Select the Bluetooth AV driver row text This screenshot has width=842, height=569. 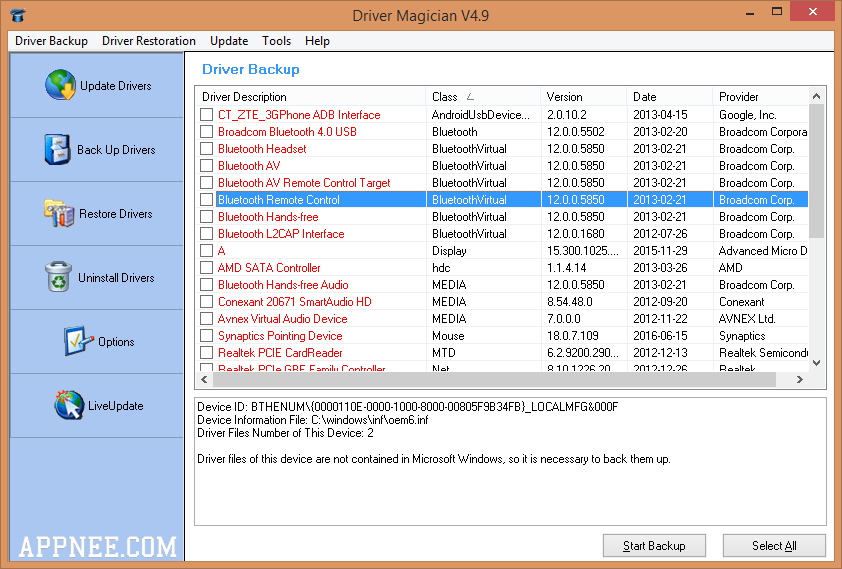point(249,166)
